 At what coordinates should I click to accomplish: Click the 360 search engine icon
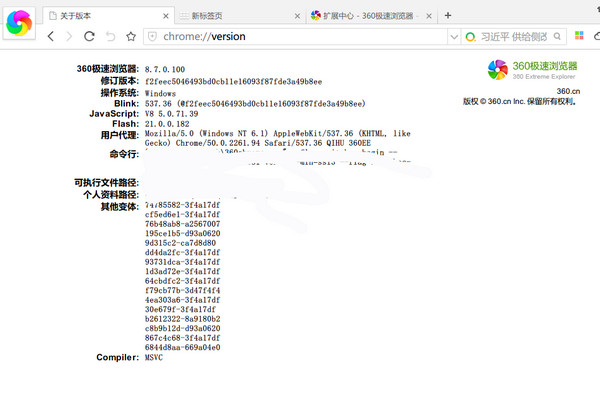(x=470, y=37)
